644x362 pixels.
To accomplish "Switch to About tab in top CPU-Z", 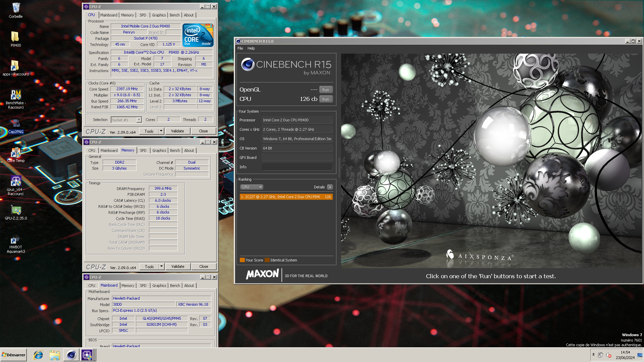I will click(189, 15).
